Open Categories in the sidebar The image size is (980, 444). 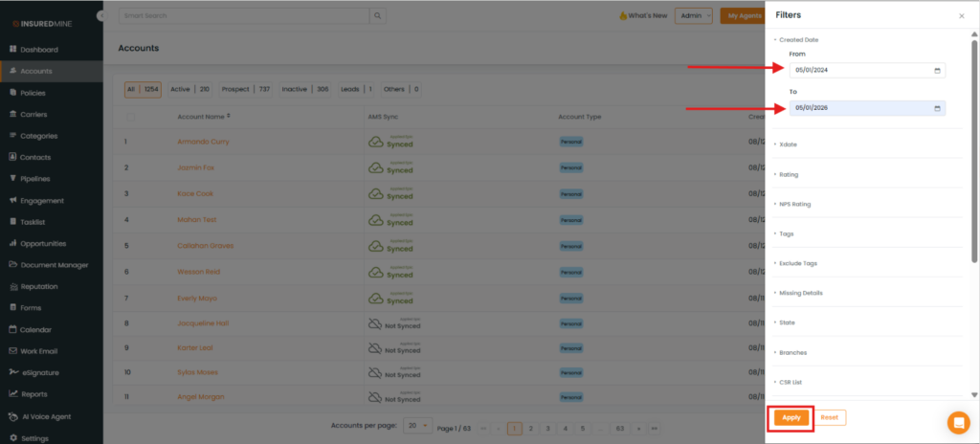38,136
